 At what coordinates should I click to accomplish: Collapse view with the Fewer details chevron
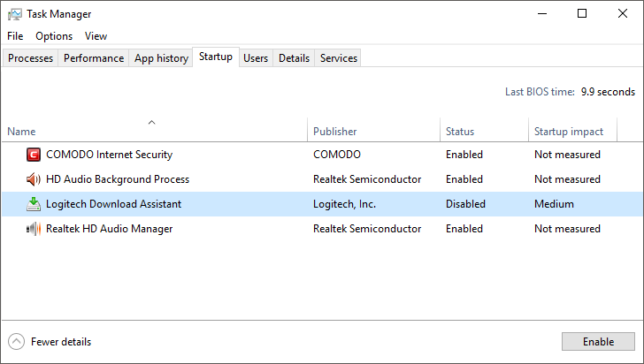click(17, 341)
